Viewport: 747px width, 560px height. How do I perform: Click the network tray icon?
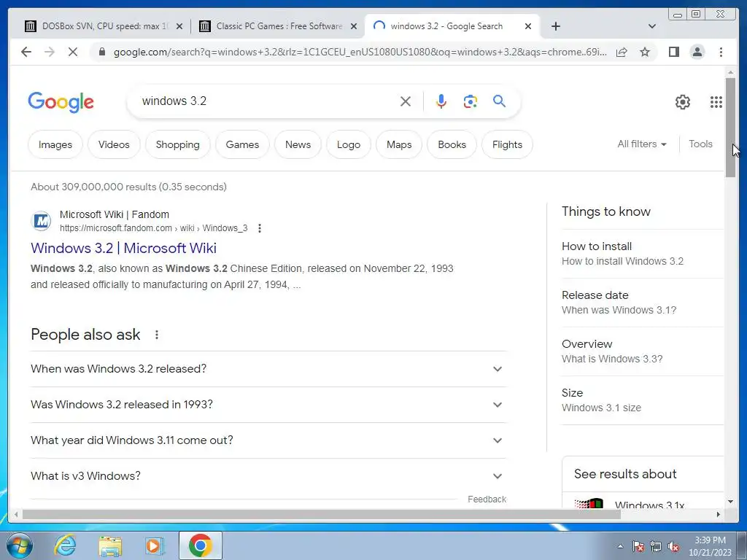click(x=656, y=547)
